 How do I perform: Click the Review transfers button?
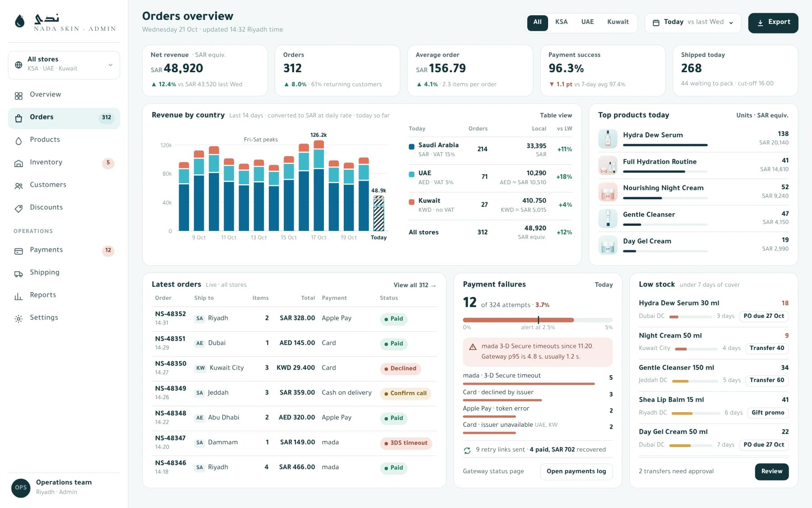(x=771, y=472)
